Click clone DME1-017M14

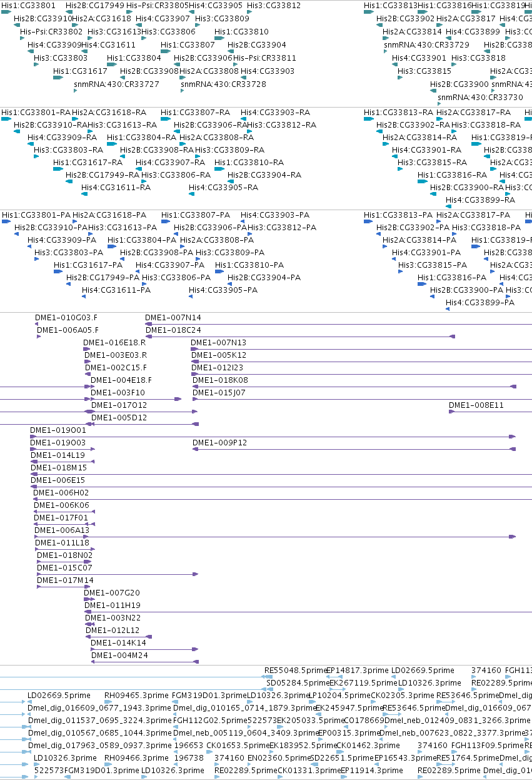tap(65, 580)
